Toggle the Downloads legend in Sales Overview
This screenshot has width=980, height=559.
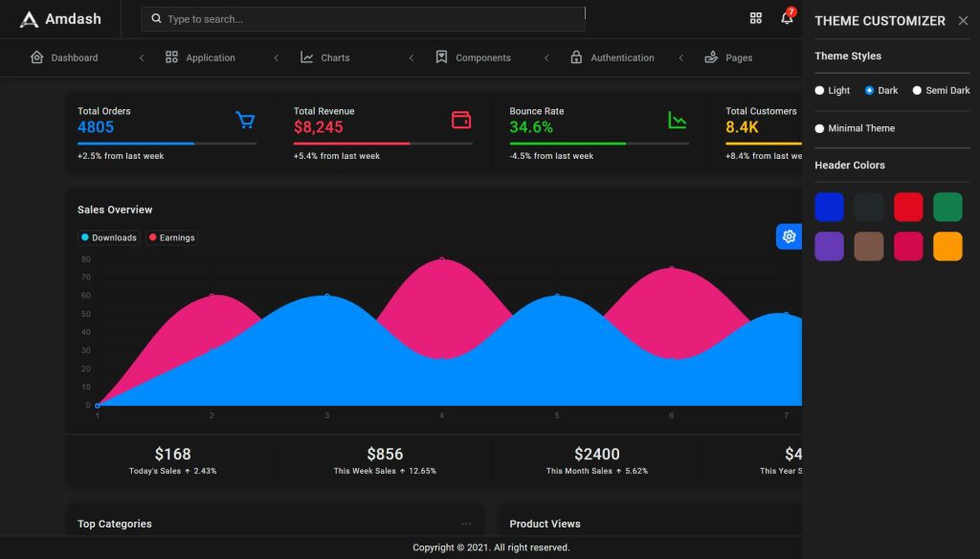point(108,237)
